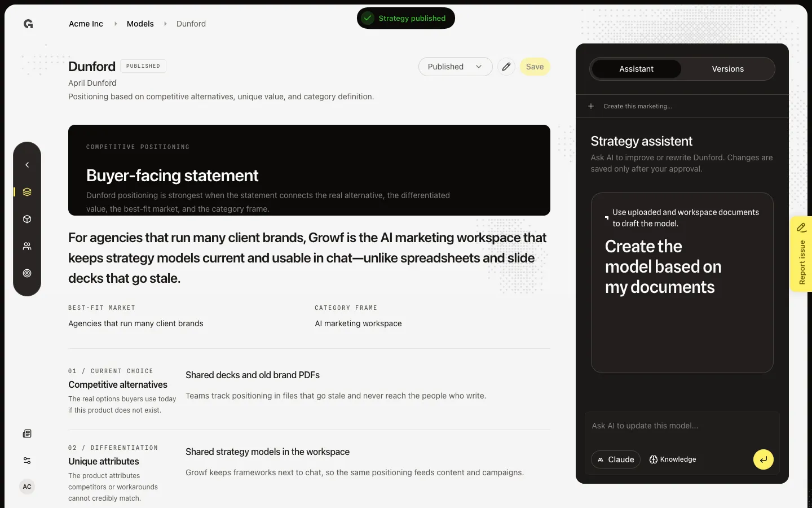Open the people sidebar icon

[x=27, y=246]
